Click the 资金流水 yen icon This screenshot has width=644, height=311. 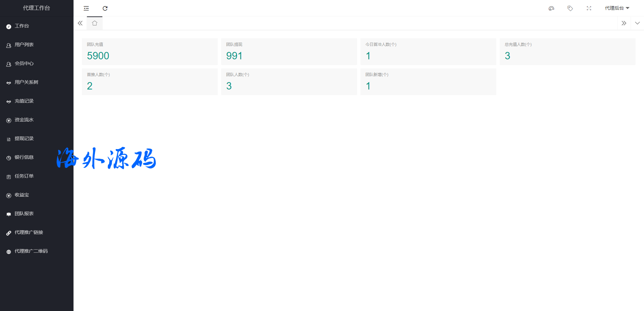[9, 120]
